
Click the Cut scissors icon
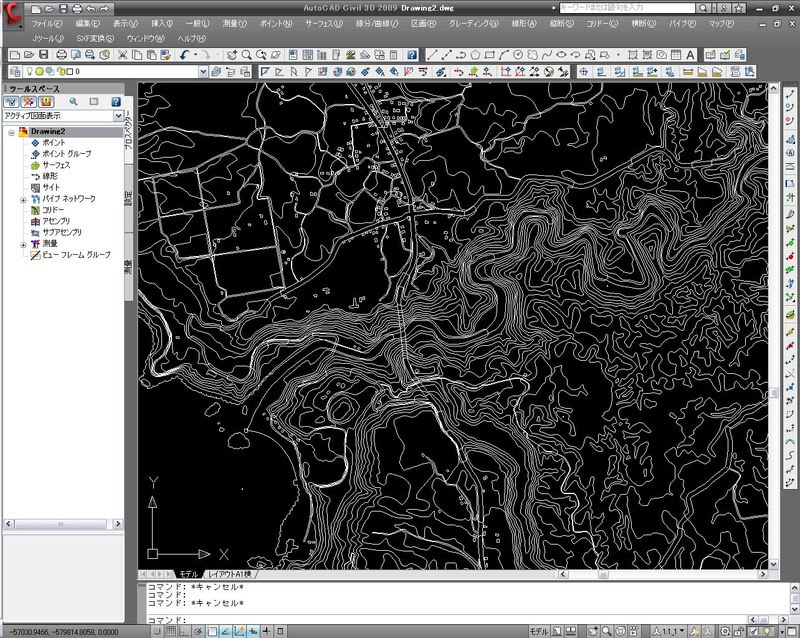(122, 55)
